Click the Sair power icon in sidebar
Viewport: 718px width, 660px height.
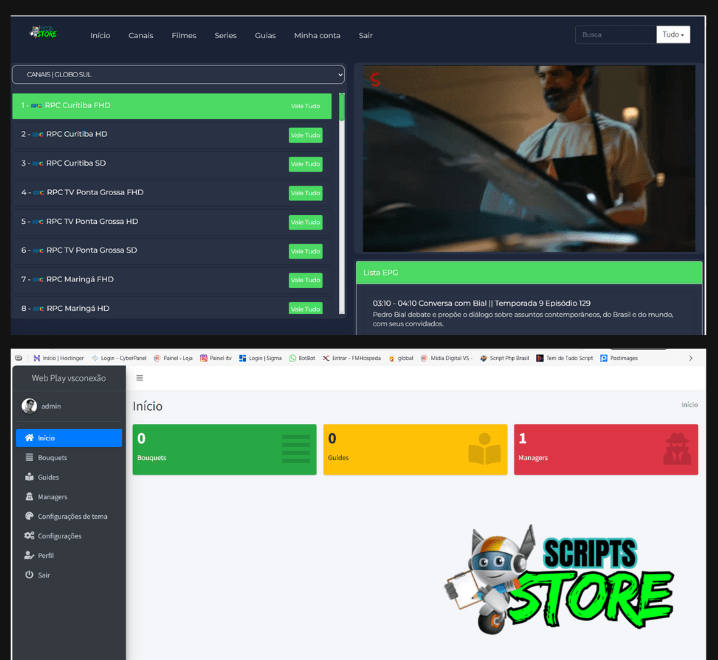click(x=29, y=575)
